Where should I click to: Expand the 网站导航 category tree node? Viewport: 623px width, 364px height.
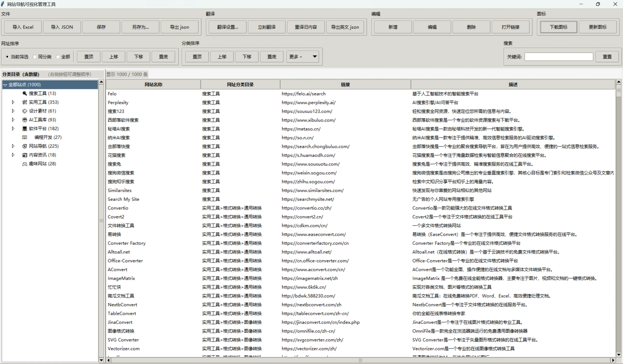click(13, 146)
